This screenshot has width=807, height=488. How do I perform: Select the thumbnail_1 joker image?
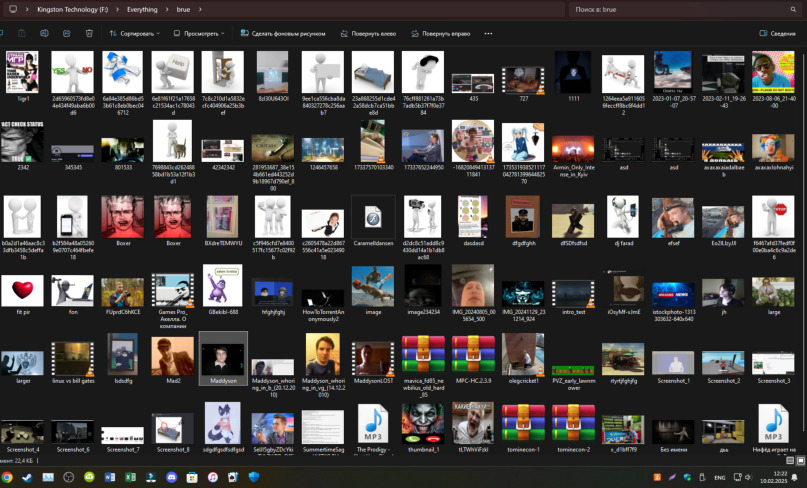pos(423,427)
